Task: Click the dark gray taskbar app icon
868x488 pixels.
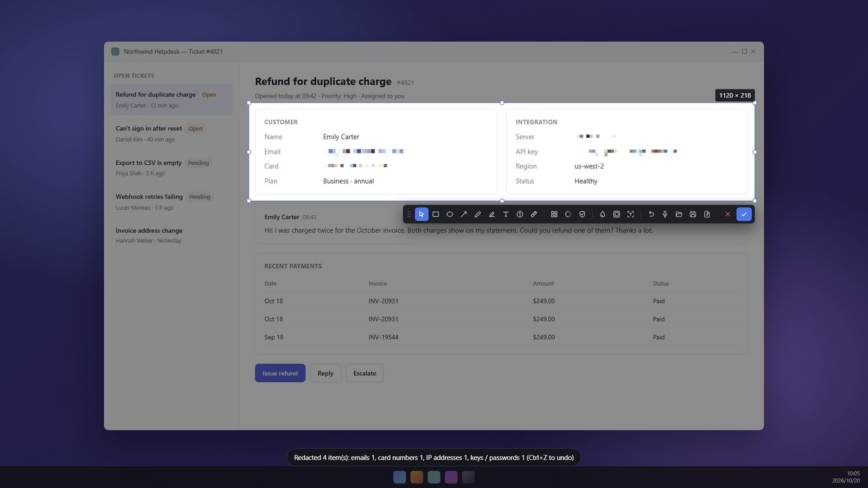Action: click(468, 477)
